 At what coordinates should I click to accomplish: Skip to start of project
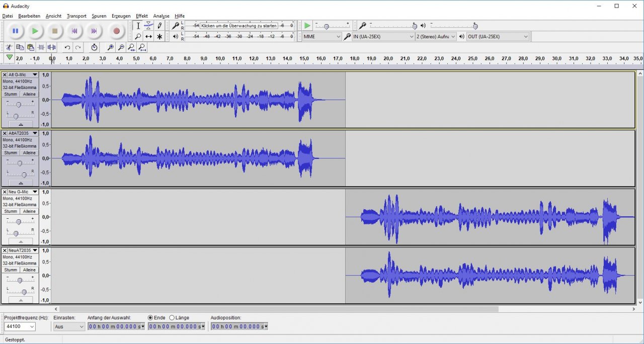point(74,31)
